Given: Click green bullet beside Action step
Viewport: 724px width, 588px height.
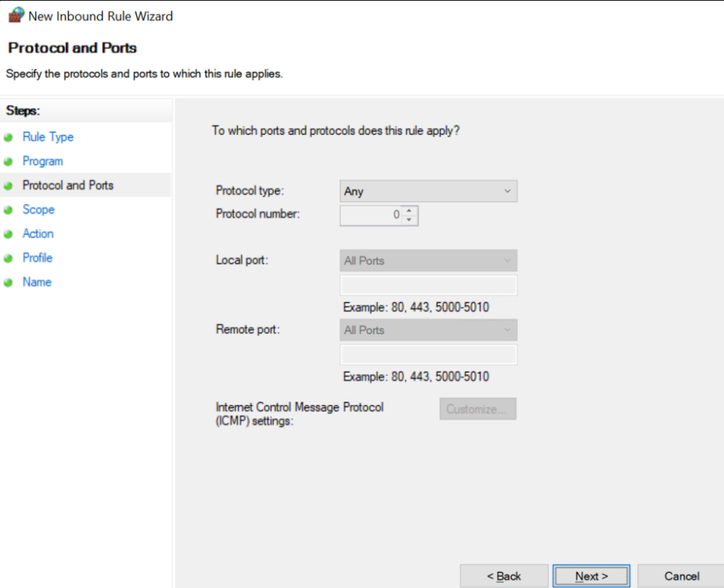Looking at the screenshot, I should click(x=8, y=234).
